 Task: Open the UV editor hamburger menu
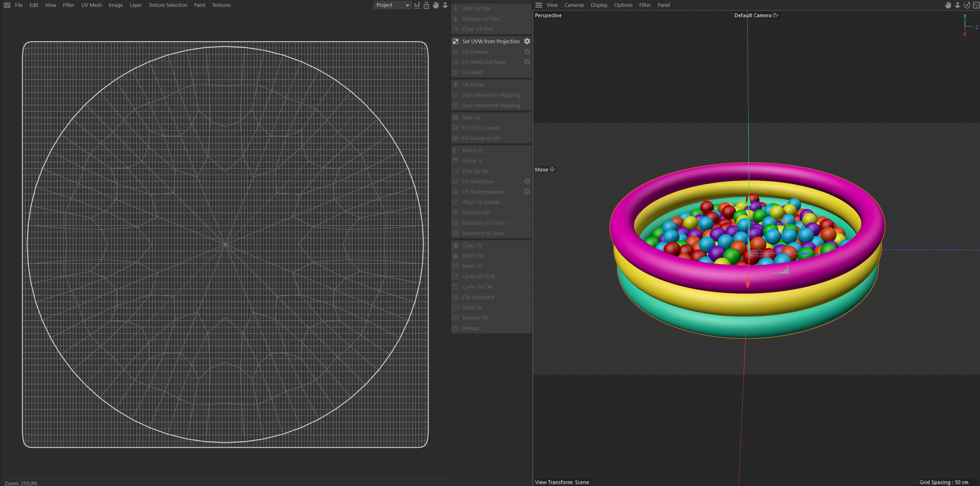point(7,5)
